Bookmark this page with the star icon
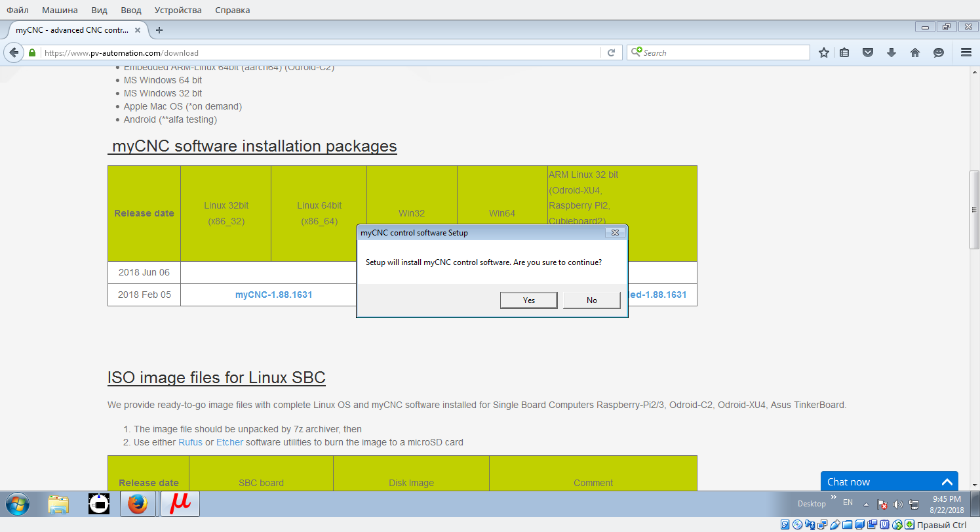Screen dimensions: 980x532 (x=824, y=52)
